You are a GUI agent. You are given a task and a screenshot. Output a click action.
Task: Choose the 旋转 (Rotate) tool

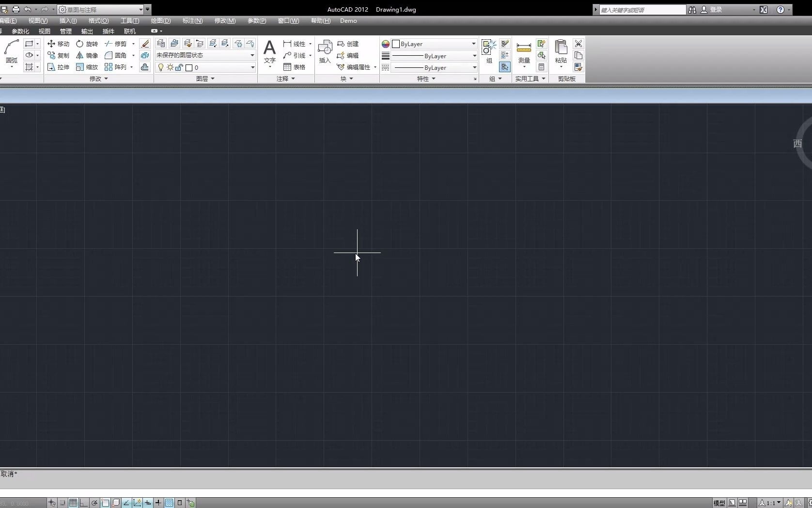(x=87, y=44)
